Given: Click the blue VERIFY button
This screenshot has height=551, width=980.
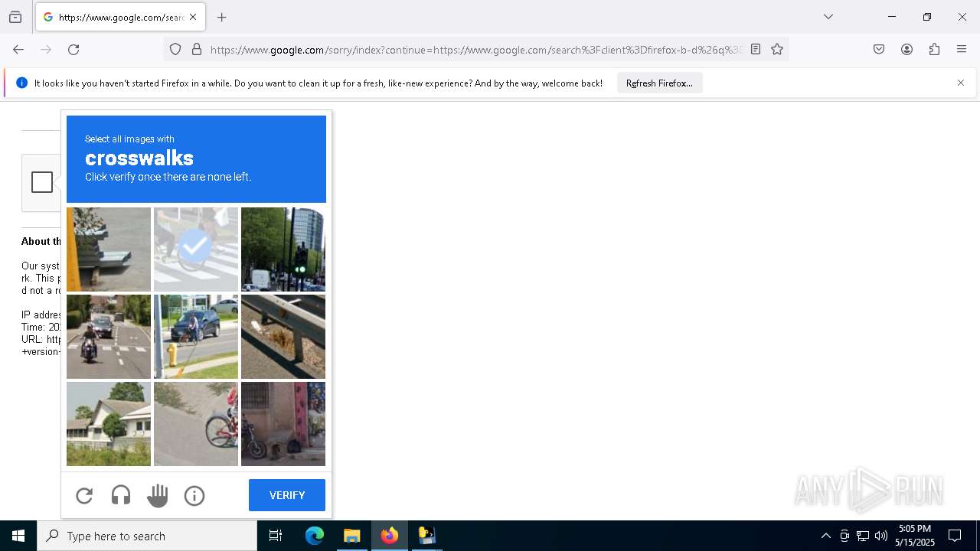Looking at the screenshot, I should coord(287,495).
